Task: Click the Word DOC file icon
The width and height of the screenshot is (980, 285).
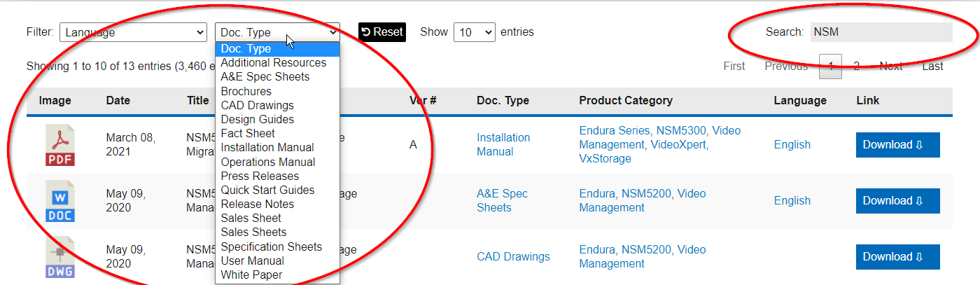Action: tap(60, 201)
